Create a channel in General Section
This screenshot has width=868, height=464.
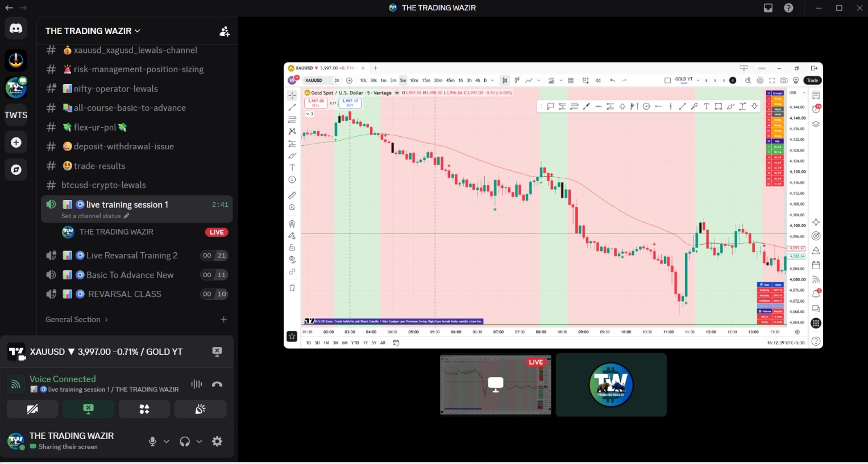[x=224, y=320]
